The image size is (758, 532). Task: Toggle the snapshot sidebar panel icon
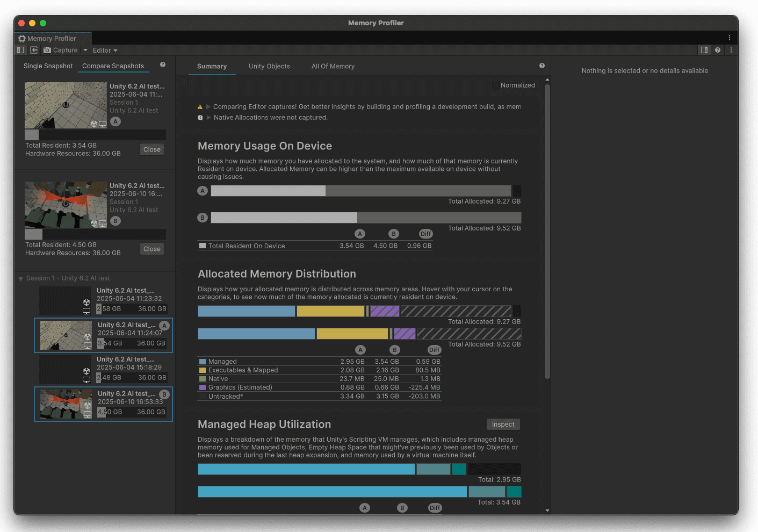pyautogui.click(x=20, y=50)
